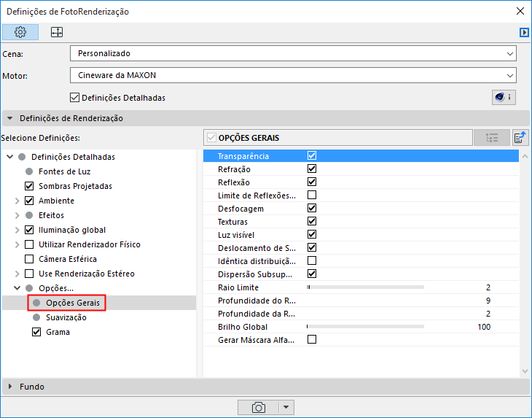Enable Gerar Máscara Alfa checkbox

pyautogui.click(x=312, y=339)
